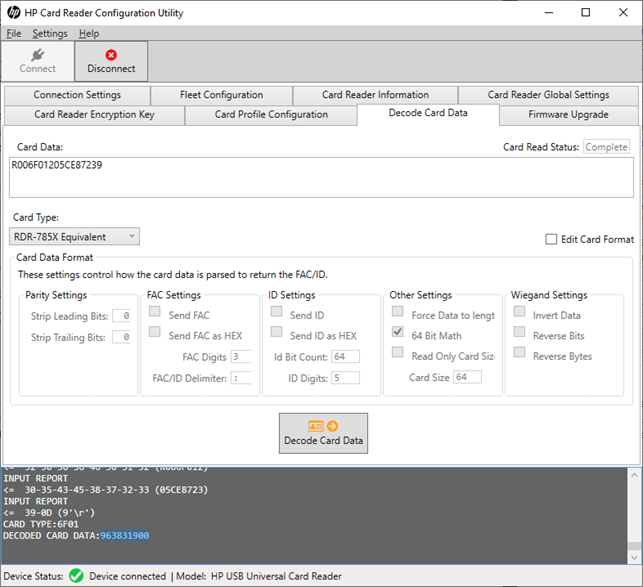Click the Connect plug icon
Image resolution: width=643 pixels, height=587 pixels.
tap(37, 55)
